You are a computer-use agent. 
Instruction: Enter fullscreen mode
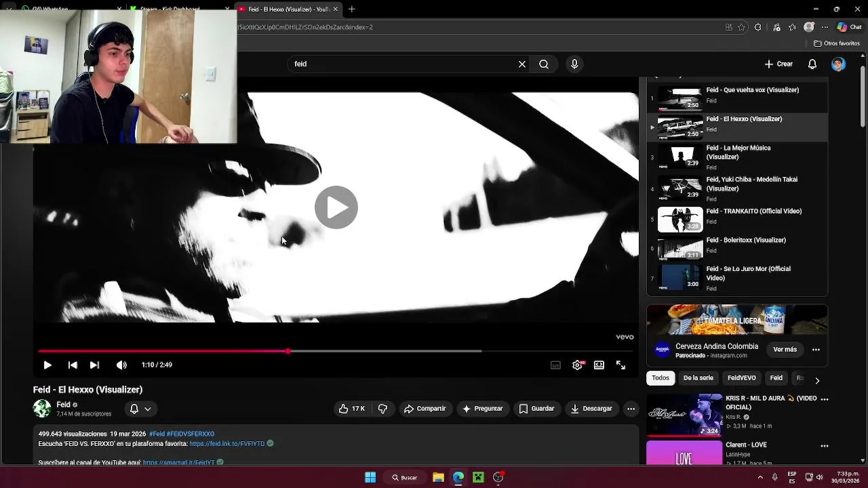click(x=620, y=365)
